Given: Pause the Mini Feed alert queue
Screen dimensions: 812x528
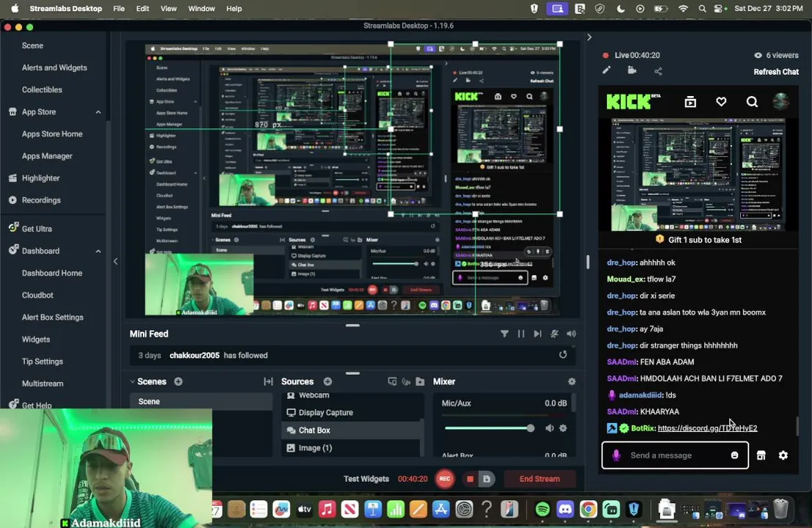Looking at the screenshot, I should coord(521,334).
